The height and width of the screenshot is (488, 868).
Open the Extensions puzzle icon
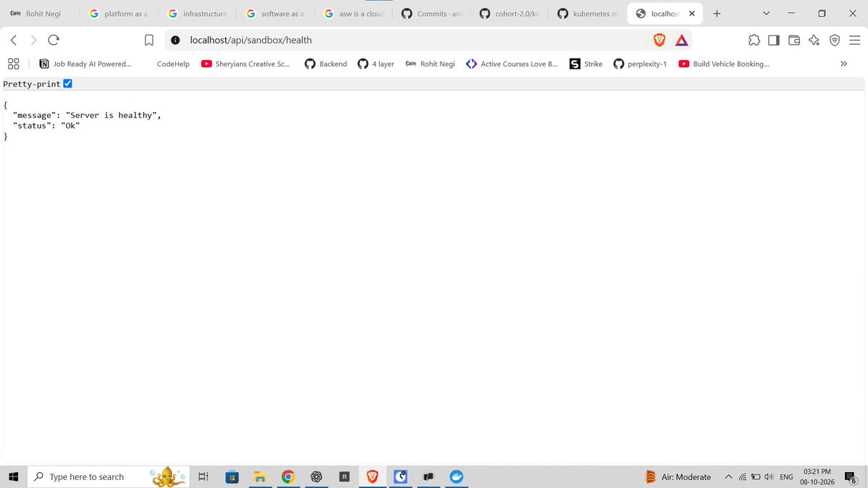pos(754,40)
